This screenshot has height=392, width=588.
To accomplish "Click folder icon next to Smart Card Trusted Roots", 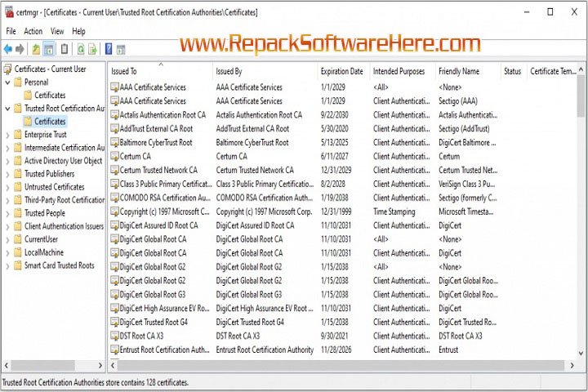I will coord(18,265).
